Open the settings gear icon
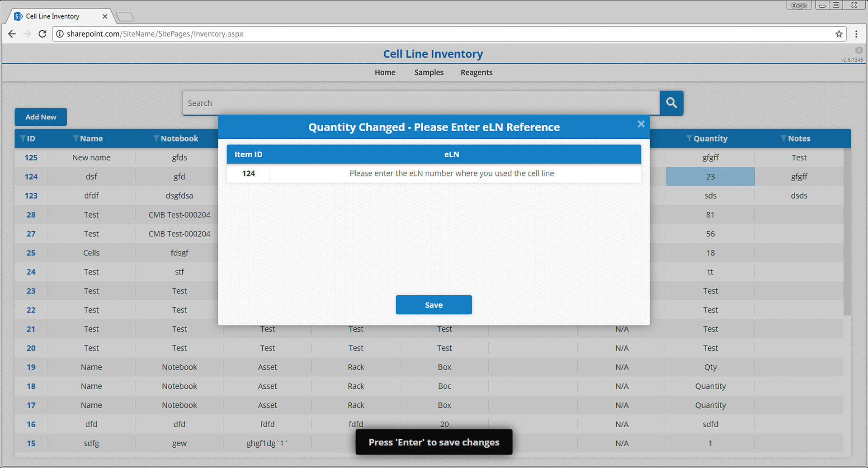 tap(859, 50)
